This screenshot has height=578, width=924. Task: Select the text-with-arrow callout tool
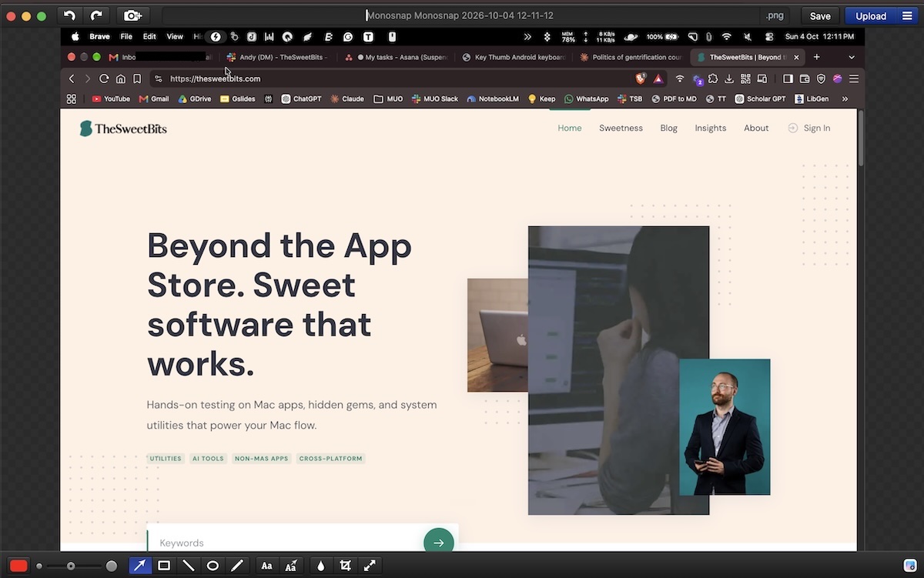point(291,566)
